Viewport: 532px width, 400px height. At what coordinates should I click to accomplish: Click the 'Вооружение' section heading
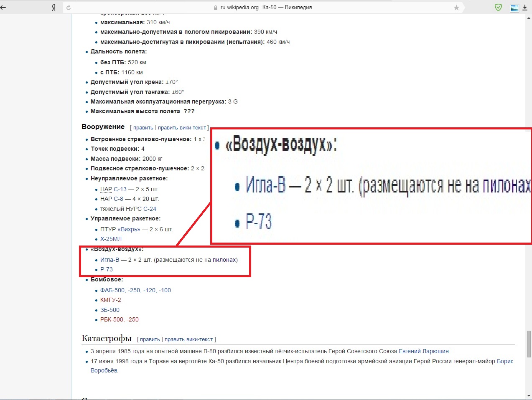(x=103, y=127)
